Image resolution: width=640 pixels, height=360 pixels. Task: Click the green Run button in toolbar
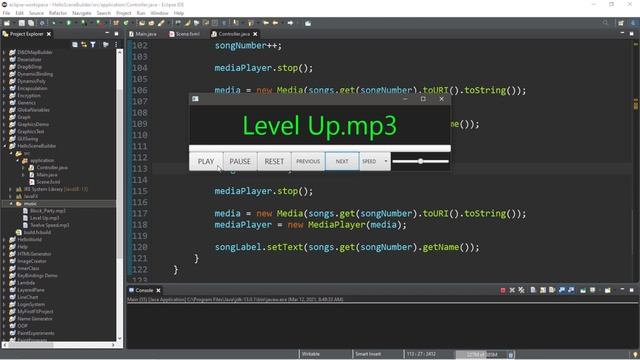click(69, 23)
